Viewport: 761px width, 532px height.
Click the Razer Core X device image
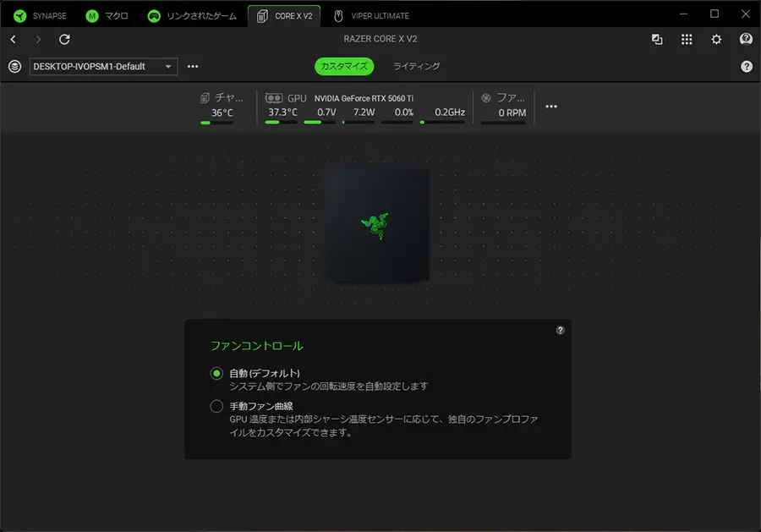pos(376,224)
